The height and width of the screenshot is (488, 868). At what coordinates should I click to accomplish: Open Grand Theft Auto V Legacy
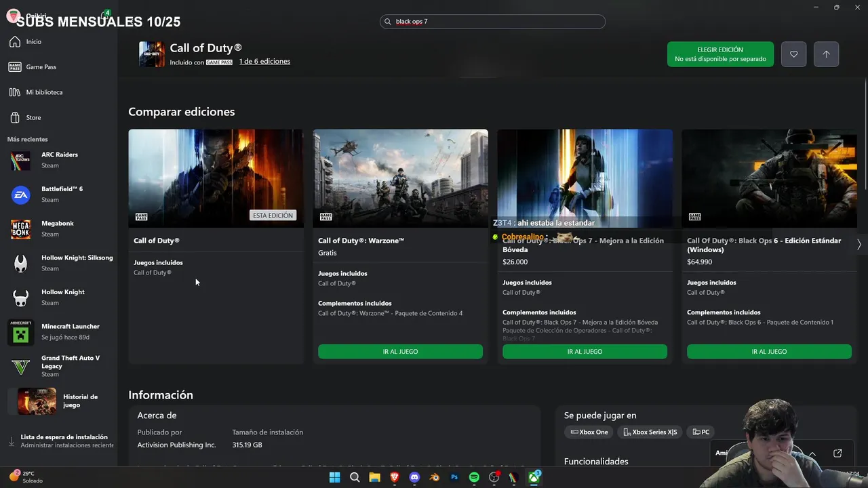pyautogui.click(x=59, y=366)
